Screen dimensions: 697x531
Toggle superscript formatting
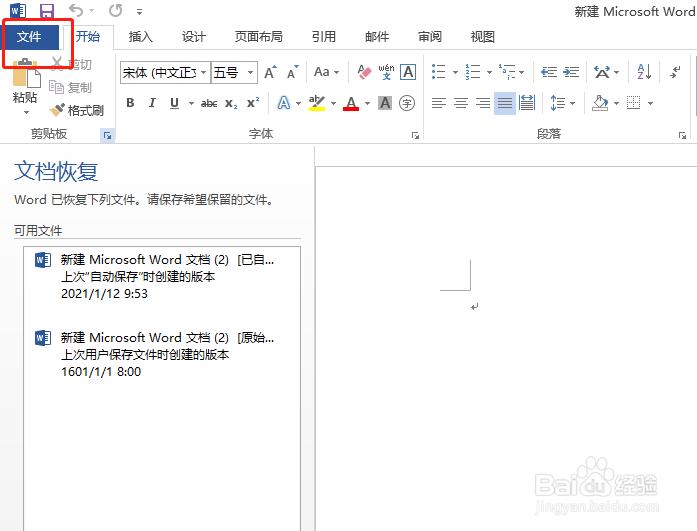point(253,103)
